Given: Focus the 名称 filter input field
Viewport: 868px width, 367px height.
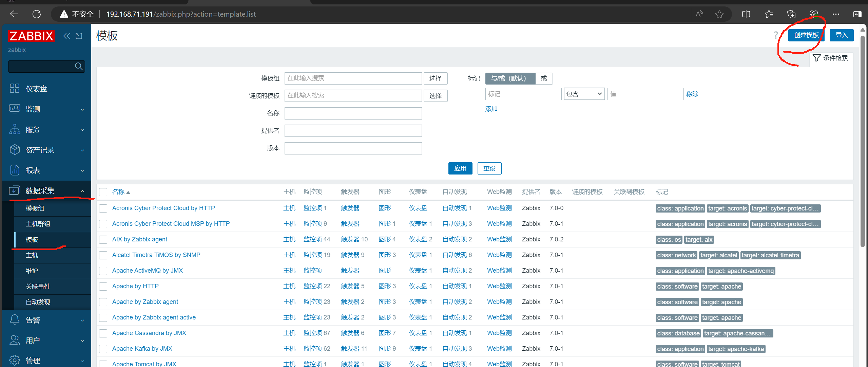Looking at the screenshot, I should point(353,113).
